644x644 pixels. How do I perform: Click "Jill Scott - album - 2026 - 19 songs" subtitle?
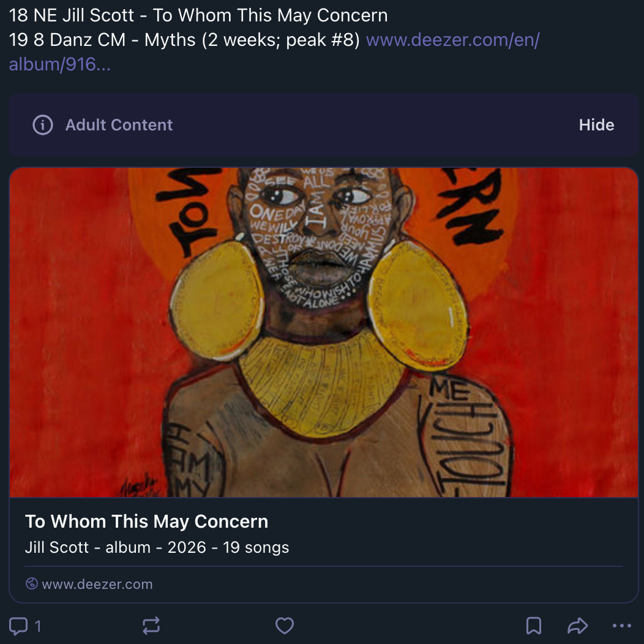(157, 547)
